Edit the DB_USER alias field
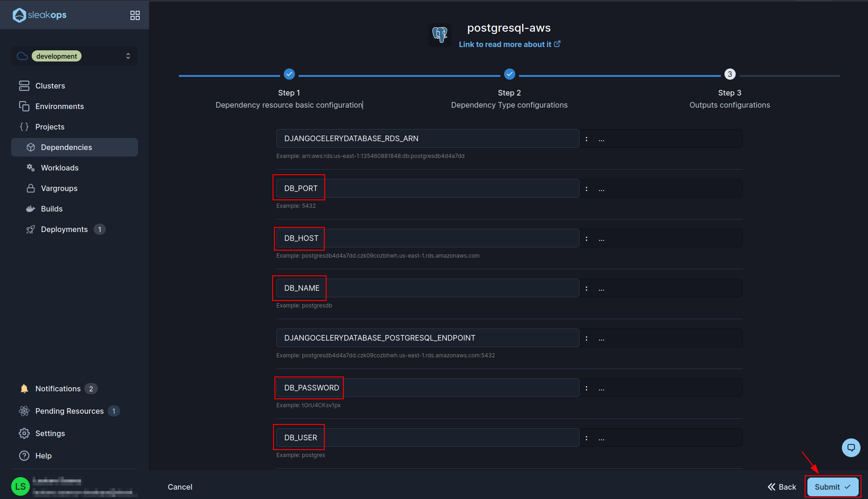Image resolution: width=868 pixels, height=499 pixels. click(428, 437)
